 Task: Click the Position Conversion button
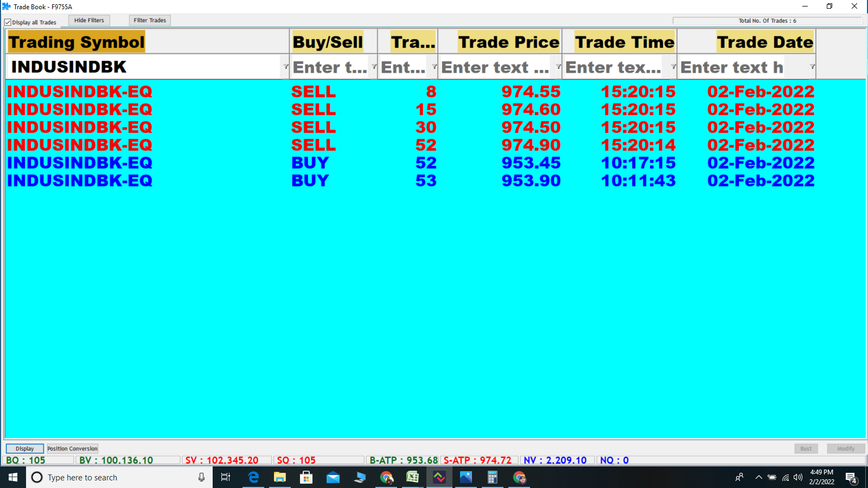tap(72, 448)
